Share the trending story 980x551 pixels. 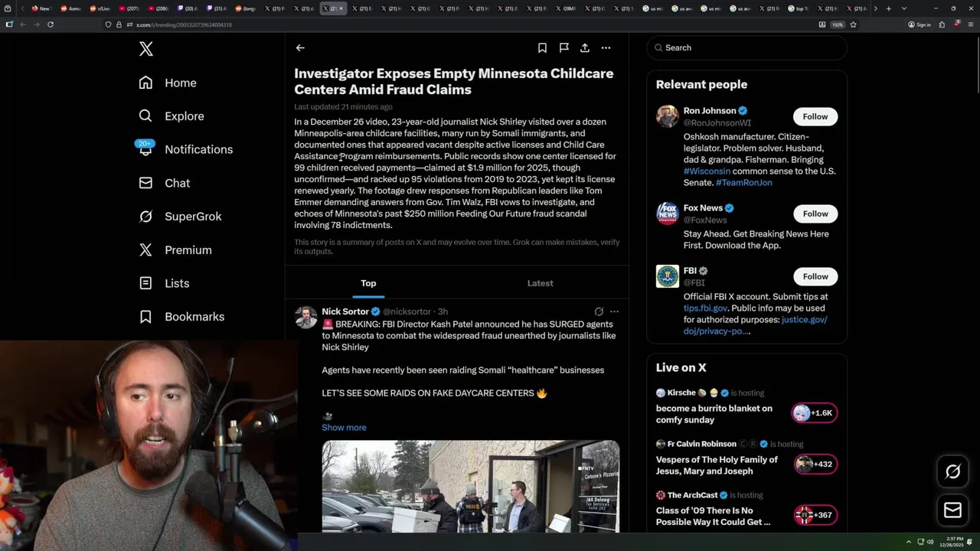click(x=585, y=47)
